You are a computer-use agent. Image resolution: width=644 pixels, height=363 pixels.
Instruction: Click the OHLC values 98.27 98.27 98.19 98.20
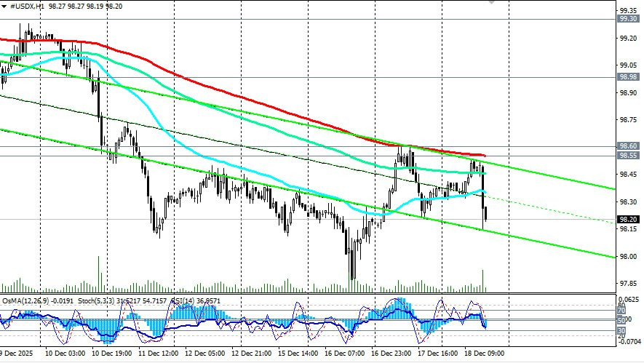[85, 7]
